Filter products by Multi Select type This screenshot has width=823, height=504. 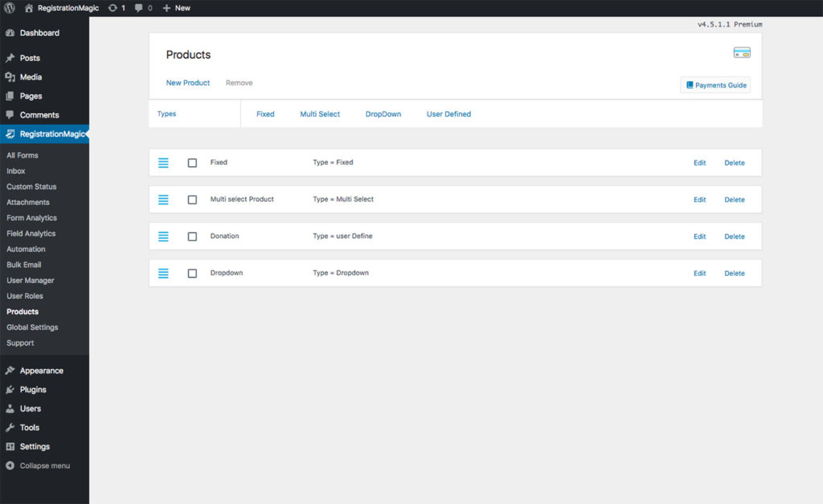click(320, 114)
